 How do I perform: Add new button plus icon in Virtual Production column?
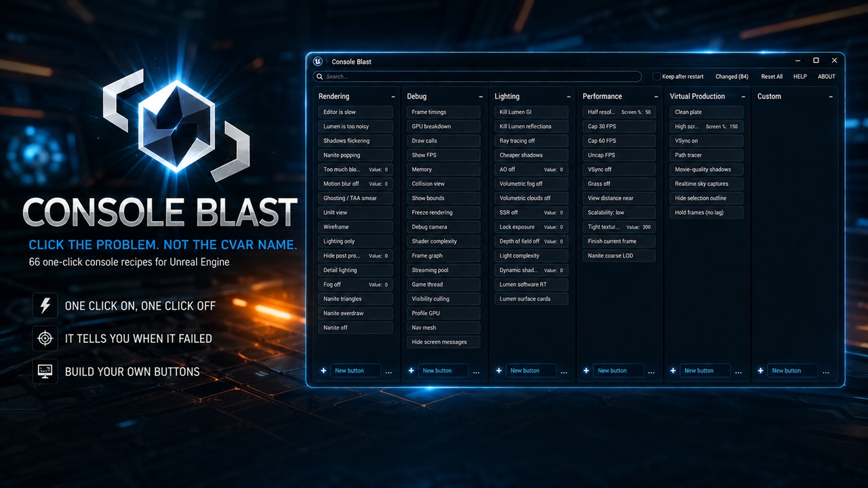(673, 371)
